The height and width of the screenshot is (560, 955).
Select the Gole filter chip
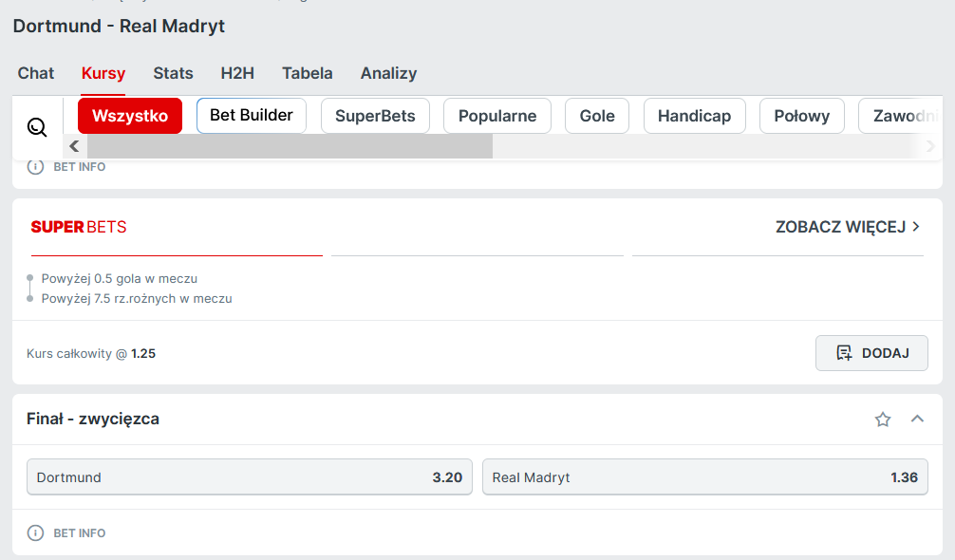597,116
